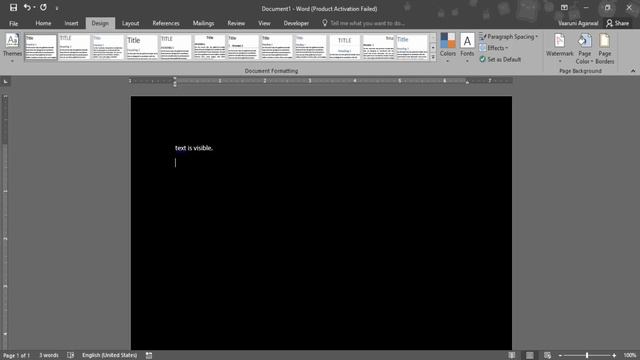Switch to Read Mode view
The width and height of the screenshot is (640, 360).
click(x=511, y=356)
